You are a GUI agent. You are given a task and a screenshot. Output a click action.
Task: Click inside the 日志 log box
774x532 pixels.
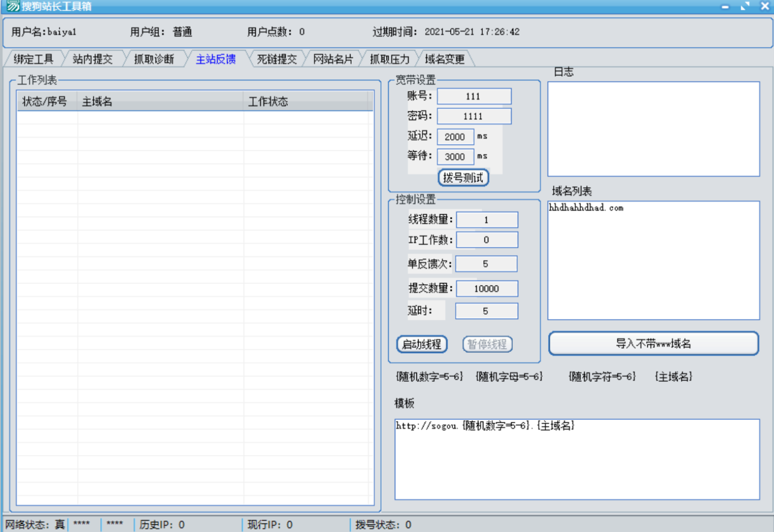coord(653,129)
